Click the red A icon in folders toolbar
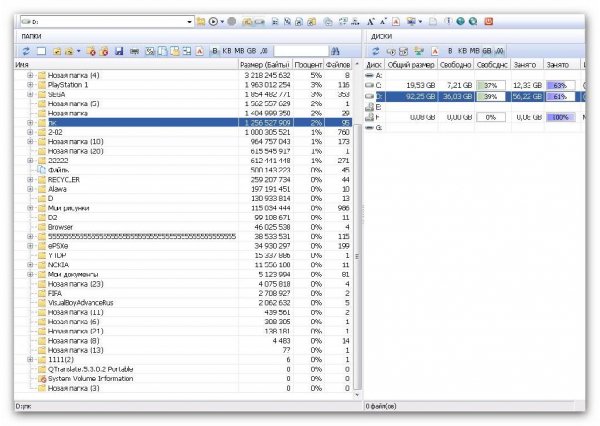This screenshot has height=426, width=600. tap(199, 51)
